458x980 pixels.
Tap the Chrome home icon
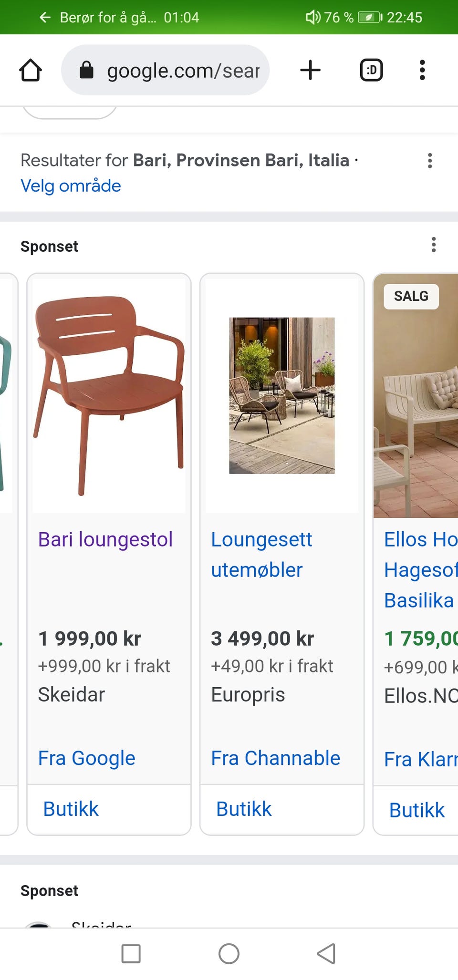click(x=31, y=70)
